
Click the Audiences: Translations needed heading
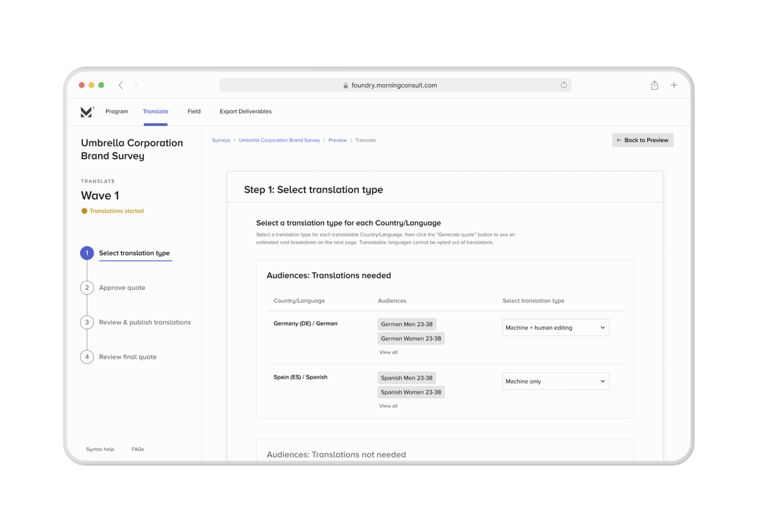[x=329, y=275]
